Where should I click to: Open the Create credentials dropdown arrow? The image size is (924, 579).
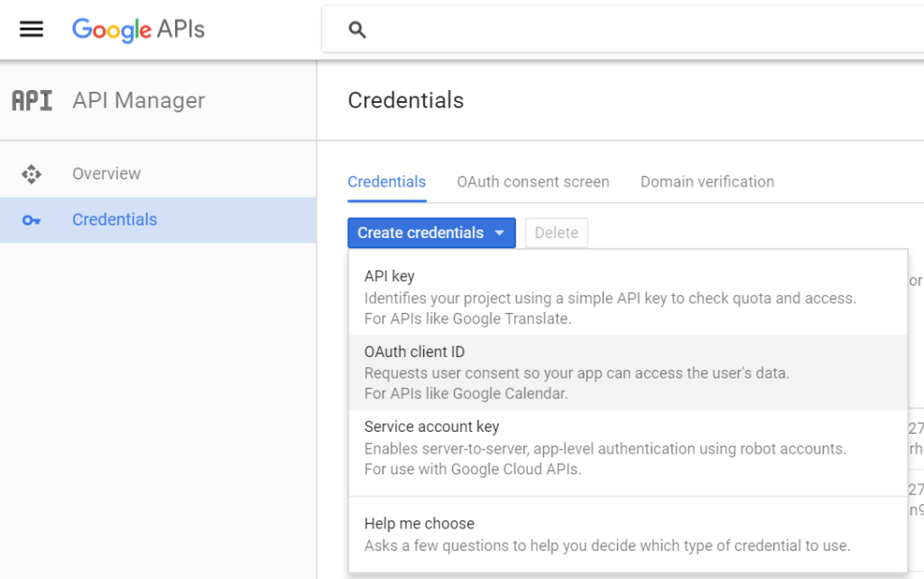pos(499,233)
